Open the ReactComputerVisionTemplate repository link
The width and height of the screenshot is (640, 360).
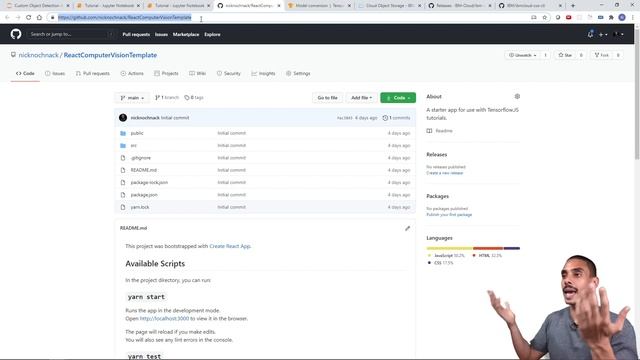point(110,55)
